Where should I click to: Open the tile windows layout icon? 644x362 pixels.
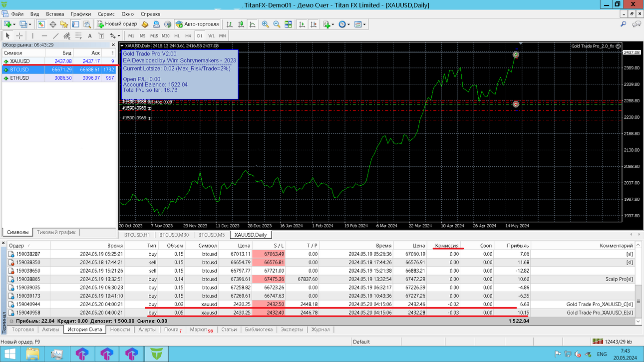(x=289, y=24)
